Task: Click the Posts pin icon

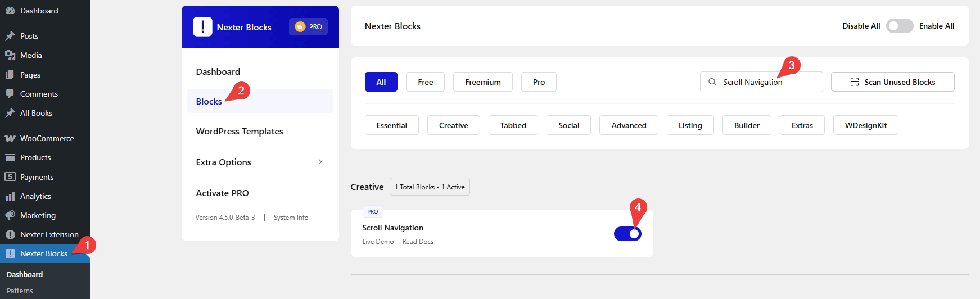Action: click(10, 36)
